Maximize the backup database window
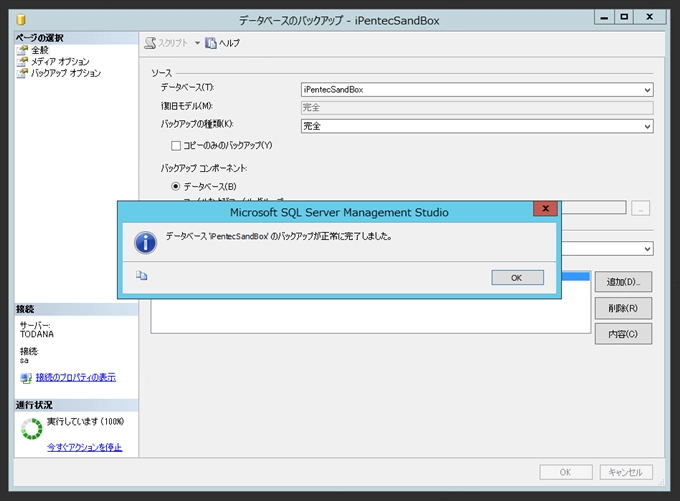Image resolution: width=680 pixels, height=501 pixels. coord(624,17)
